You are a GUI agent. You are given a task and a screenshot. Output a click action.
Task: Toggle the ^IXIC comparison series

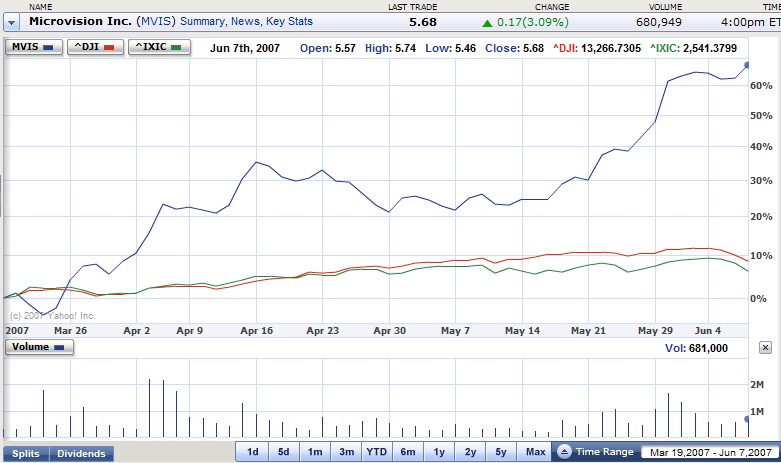159,47
